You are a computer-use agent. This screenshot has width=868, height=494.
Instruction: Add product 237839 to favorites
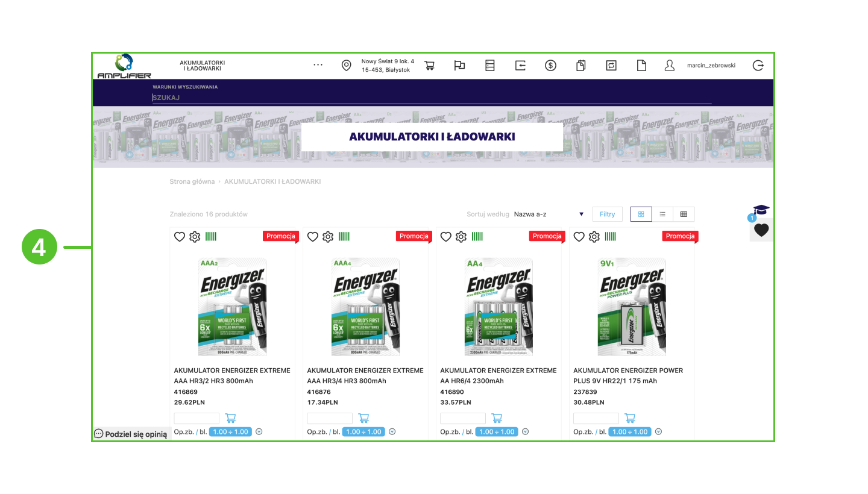(579, 237)
